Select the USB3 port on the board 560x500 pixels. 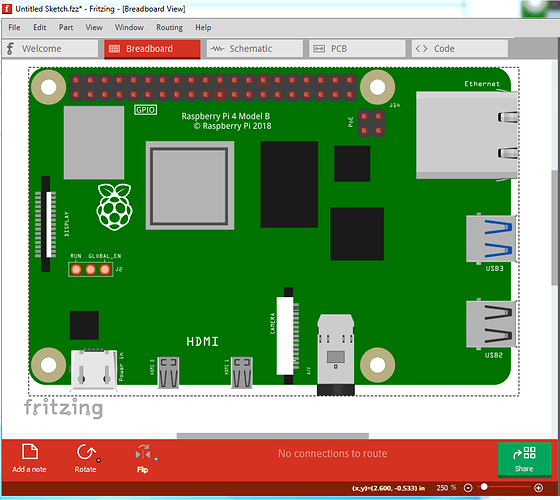[x=491, y=239]
